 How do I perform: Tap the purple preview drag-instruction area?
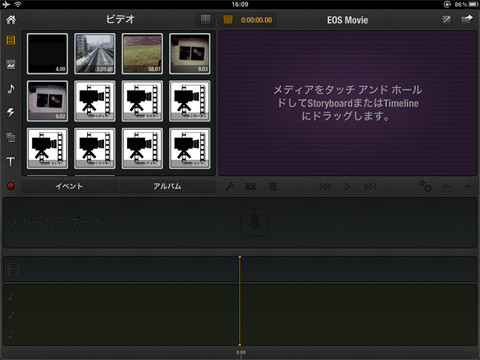click(347, 103)
